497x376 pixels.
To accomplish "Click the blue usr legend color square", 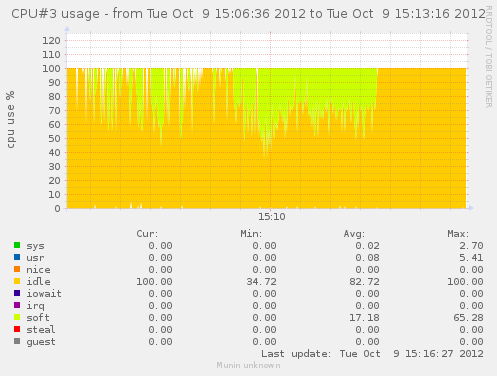I will click(x=17, y=257).
